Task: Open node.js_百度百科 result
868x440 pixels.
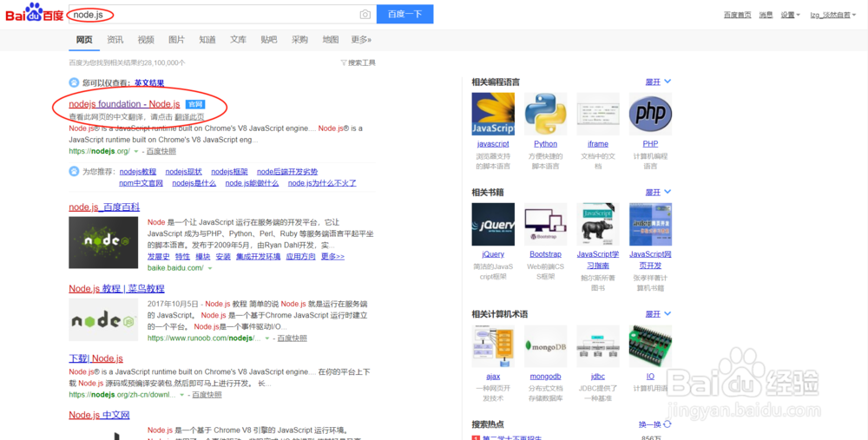Action: [104, 207]
